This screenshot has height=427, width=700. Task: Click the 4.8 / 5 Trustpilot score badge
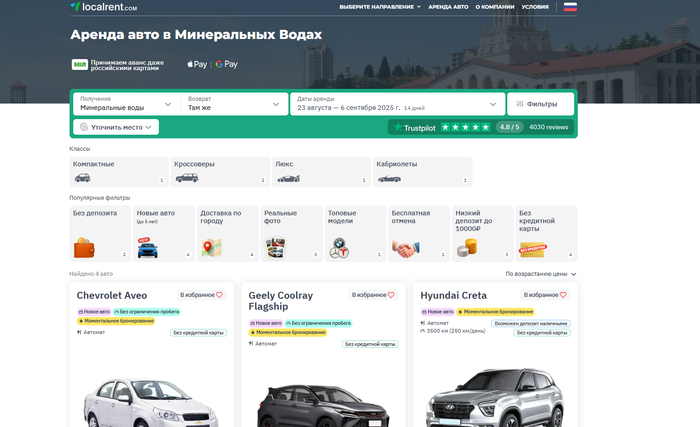(509, 127)
